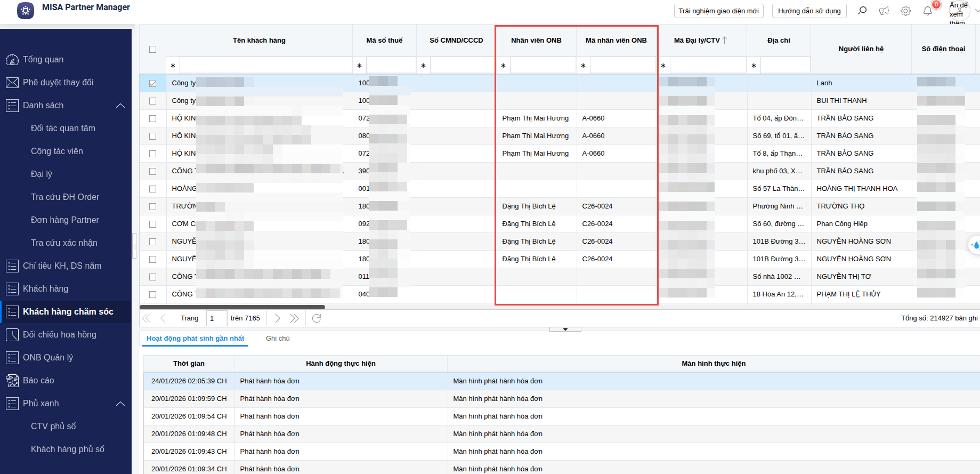Click the Tên khách hàng filter input
The image size is (980, 474).
[x=265, y=66]
